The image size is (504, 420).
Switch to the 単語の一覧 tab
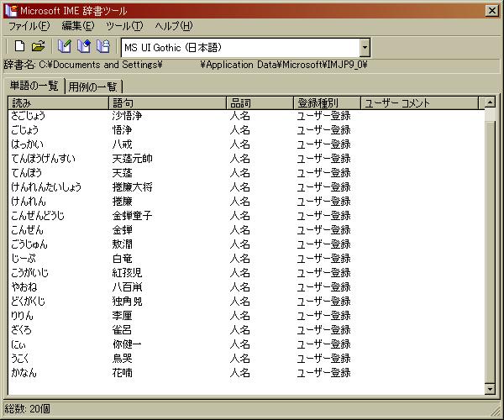pyautogui.click(x=34, y=86)
